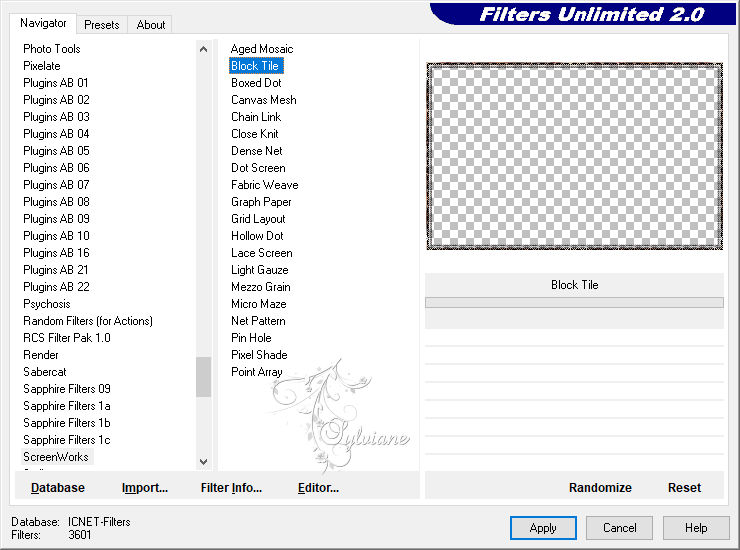740x550 pixels.
Task: Choose the Aged Mosaic filter
Action: pos(262,49)
